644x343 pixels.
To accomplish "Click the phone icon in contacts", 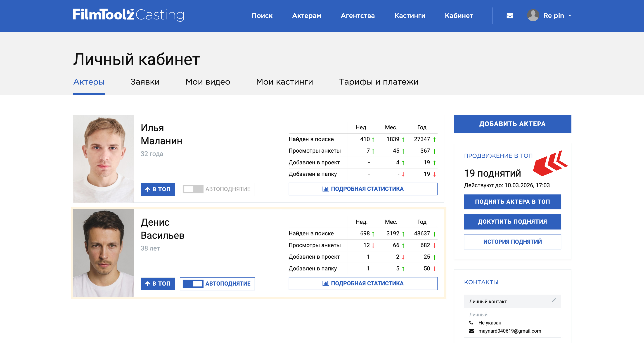I will (471, 322).
